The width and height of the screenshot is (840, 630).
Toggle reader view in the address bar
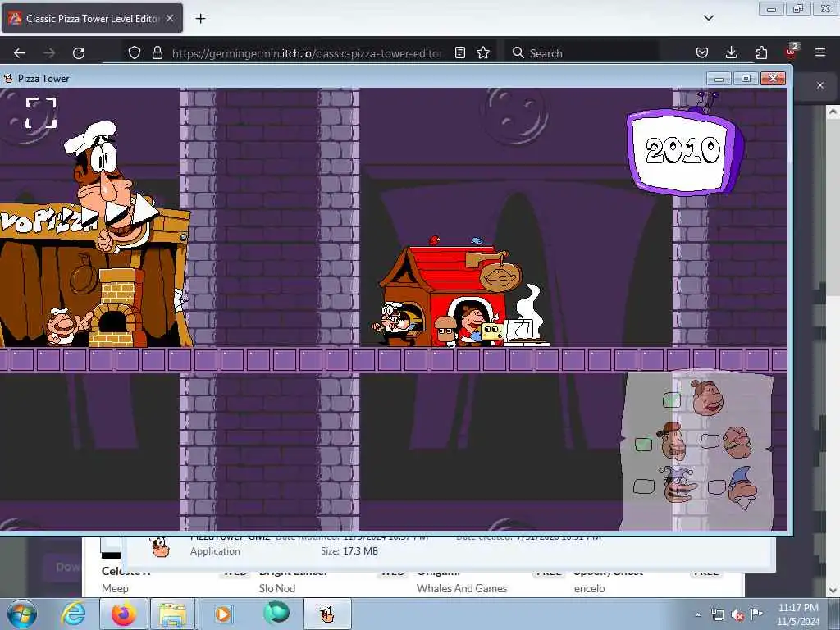click(459, 53)
